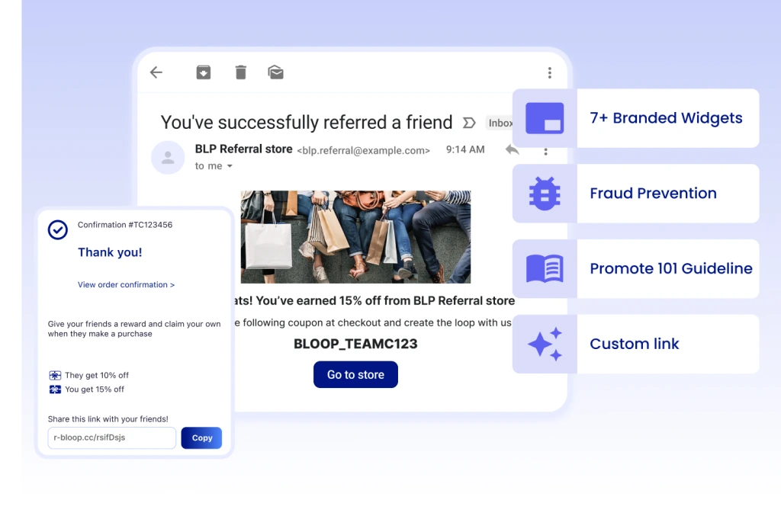Click the archive email icon

203,72
